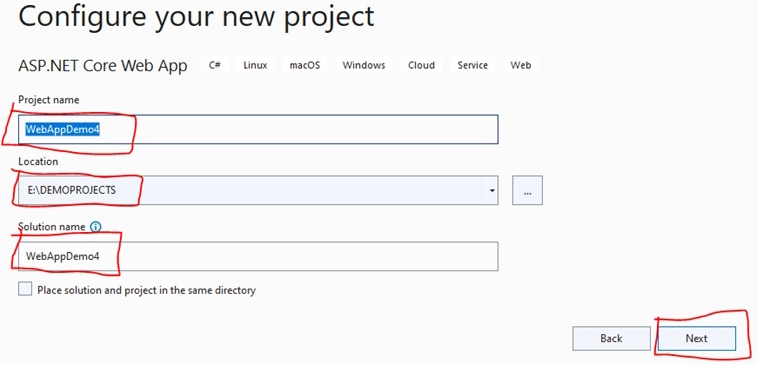Enable Place solution and project in same directory
The image size is (758, 365).
point(25,290)
